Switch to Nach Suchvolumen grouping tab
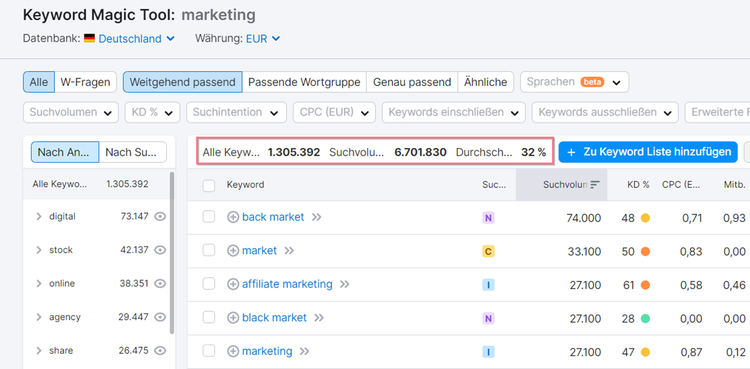The width and height of the screenshot is (750, 369). (x=132, y=152)
